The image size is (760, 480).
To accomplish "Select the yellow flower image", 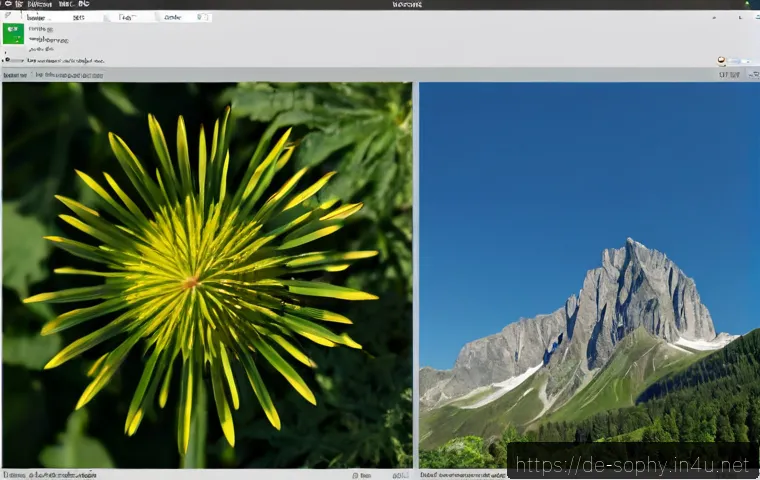I will point(207,275).
